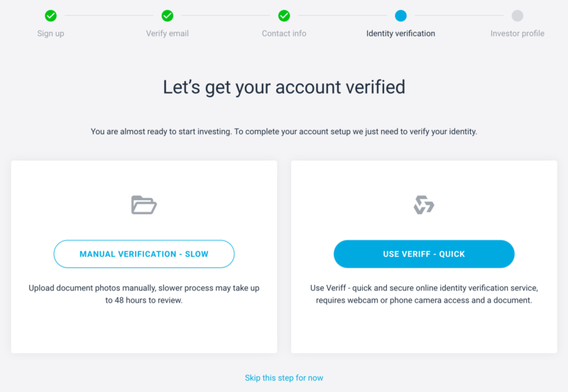Screen dimensions: 568x392
Task: Click the "almost ready to start investing" sentence
Action: (284, 131)
